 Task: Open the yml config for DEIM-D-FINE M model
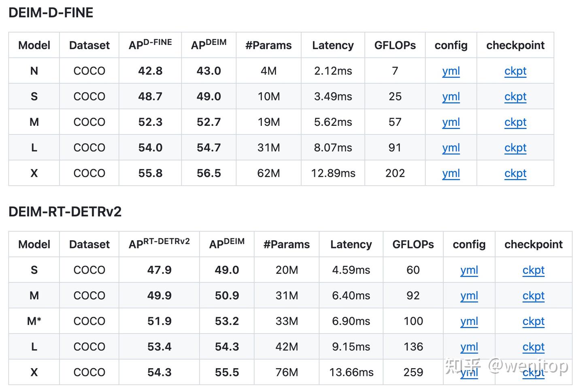point(451,122)
